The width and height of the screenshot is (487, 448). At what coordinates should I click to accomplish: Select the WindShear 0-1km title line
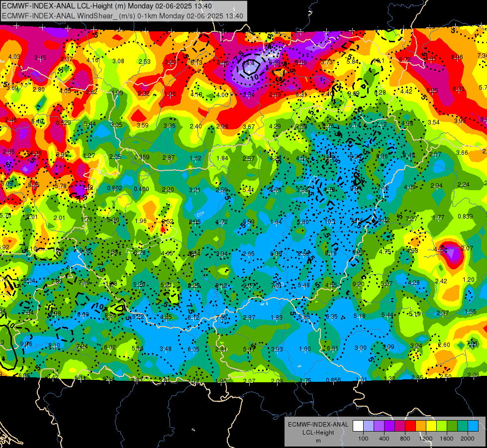(x=122, y=16)
